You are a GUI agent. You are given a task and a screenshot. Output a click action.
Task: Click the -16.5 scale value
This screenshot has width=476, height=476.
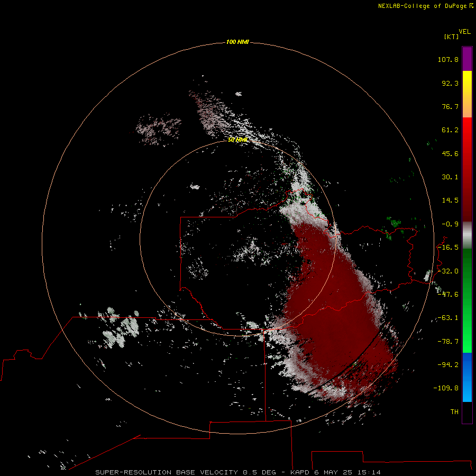click(x=448, y=248)
